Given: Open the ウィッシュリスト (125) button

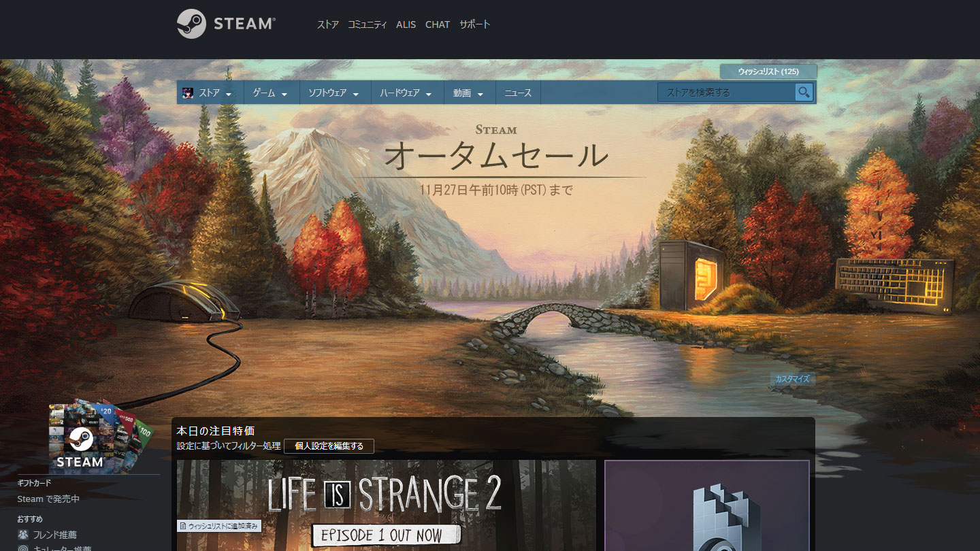Looking at the screenshot, I should click(768, 71).
